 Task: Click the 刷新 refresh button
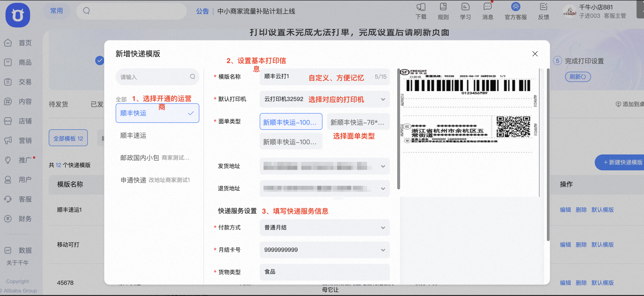pos(578,77)
